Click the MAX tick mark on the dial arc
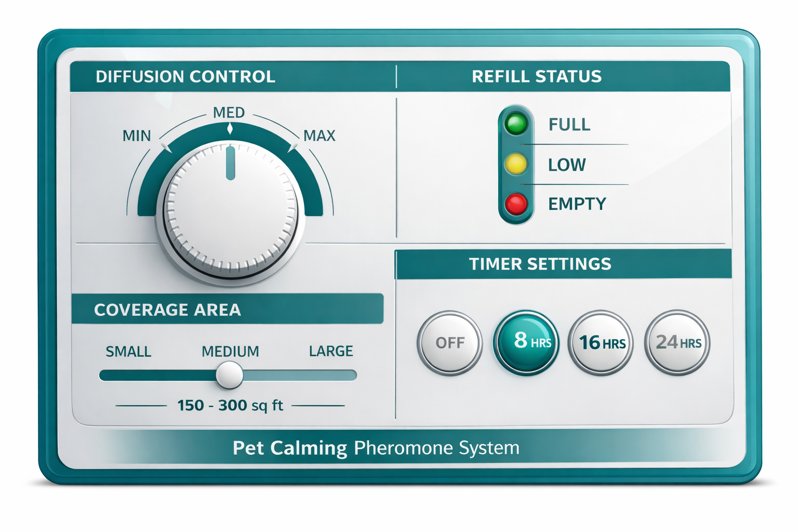Image resolution: width=798 pixels, height=532 pixels. 294,147
